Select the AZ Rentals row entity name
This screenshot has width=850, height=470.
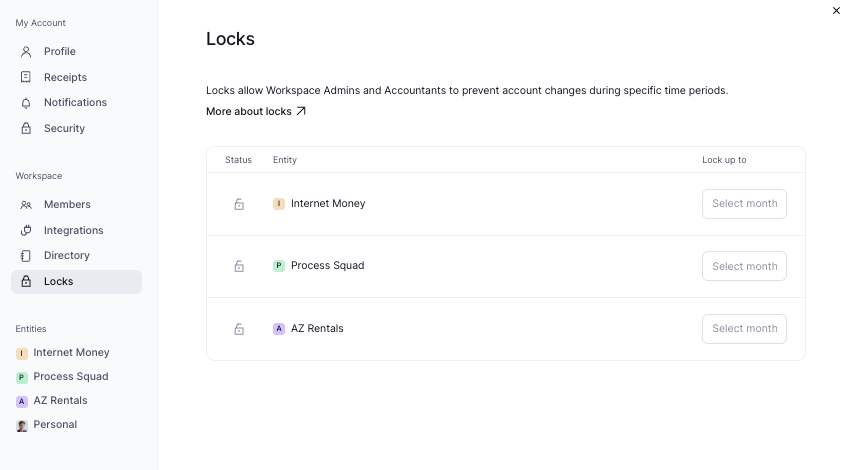(317, 329)
